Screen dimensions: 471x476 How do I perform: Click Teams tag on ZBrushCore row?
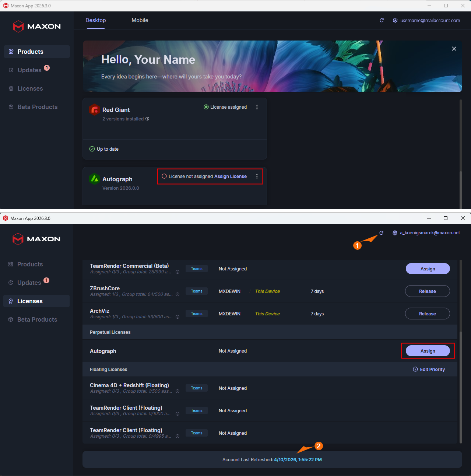pyautogui.click(x=197, y=291)
